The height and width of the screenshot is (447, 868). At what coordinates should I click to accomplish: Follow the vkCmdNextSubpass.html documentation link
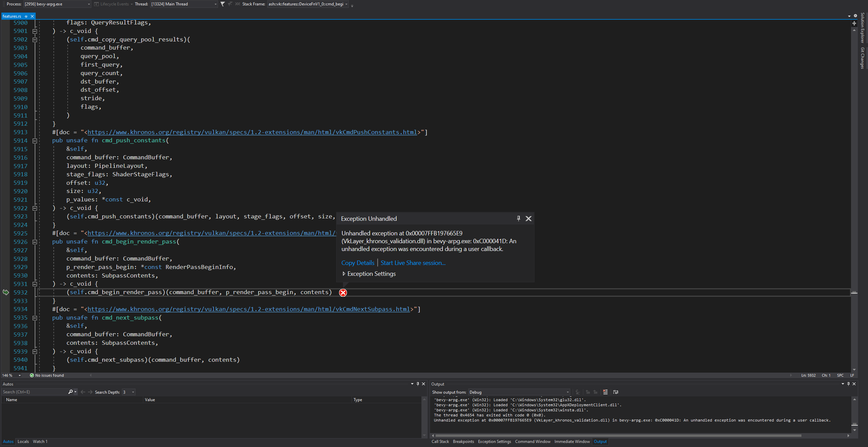(x=248, y=309)
